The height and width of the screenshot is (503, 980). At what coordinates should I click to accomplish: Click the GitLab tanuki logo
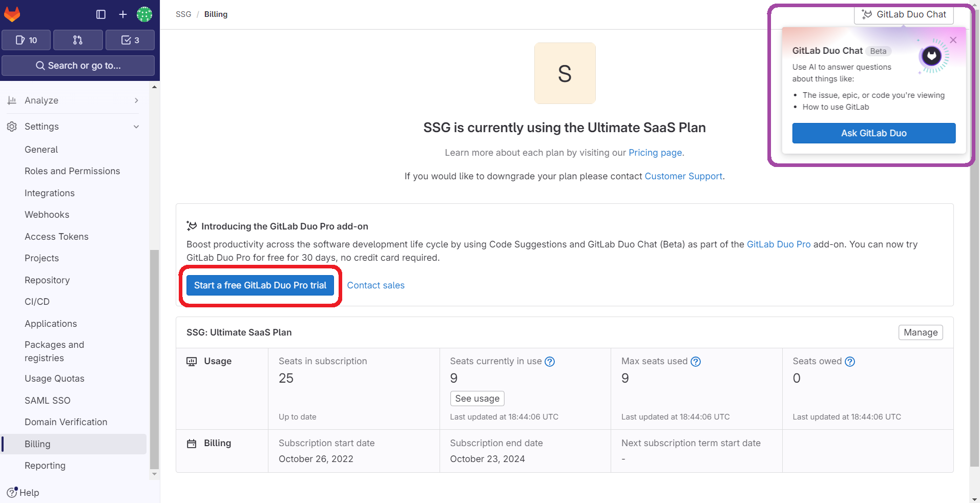click(12, 14)
